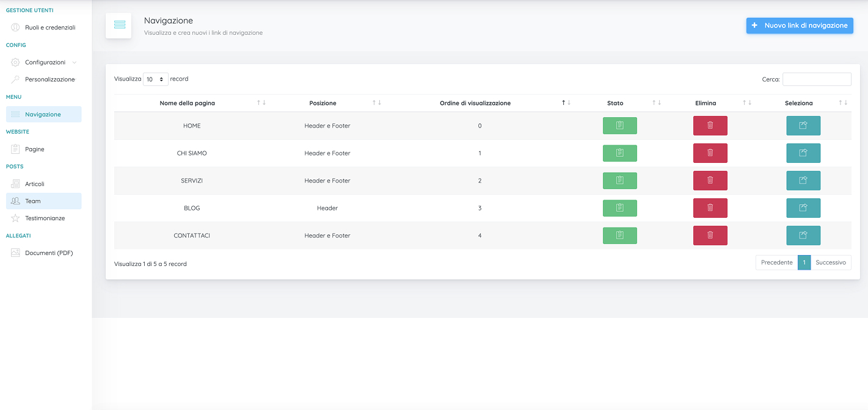Go to Articoli in the sidebar
Screen dimensions: 868x410
click(x=35, y=184)
